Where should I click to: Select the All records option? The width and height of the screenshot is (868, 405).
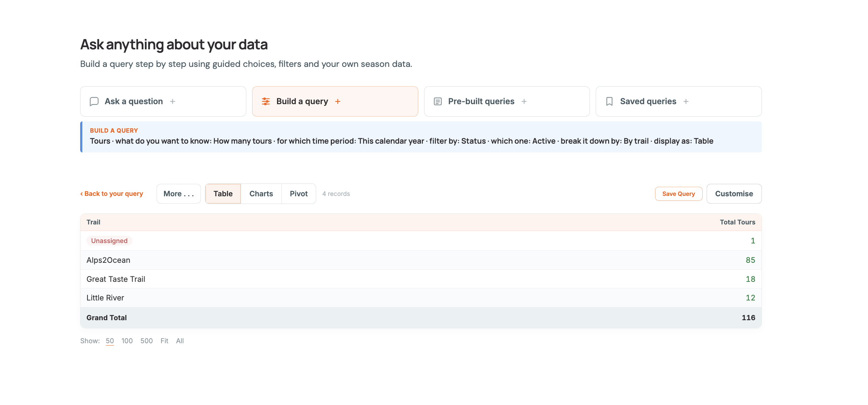pos(180,341)
